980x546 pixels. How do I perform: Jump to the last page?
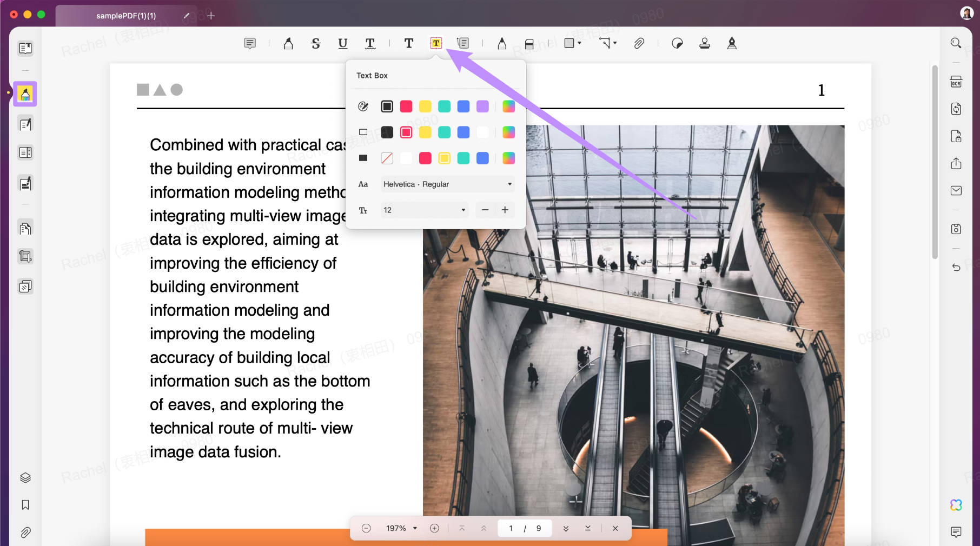coord(588,528)
